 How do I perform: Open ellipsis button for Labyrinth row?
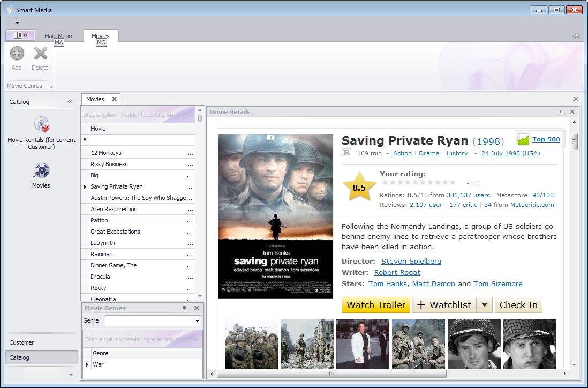click(x=190, y=243)
